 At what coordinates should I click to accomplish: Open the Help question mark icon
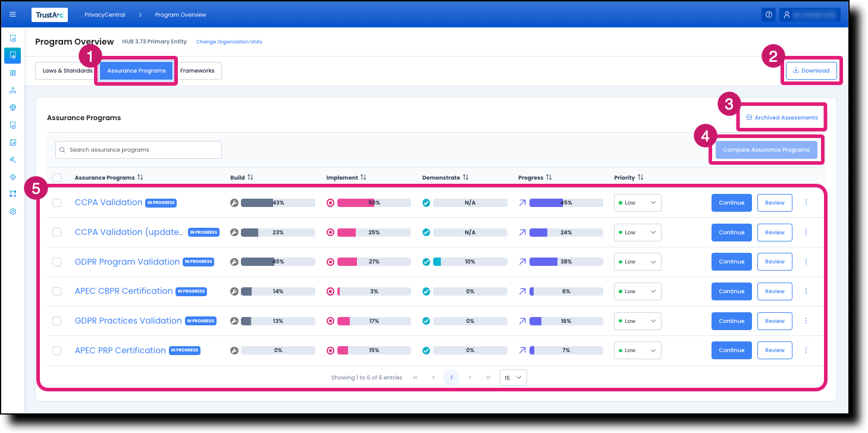[x=769, y=14]
